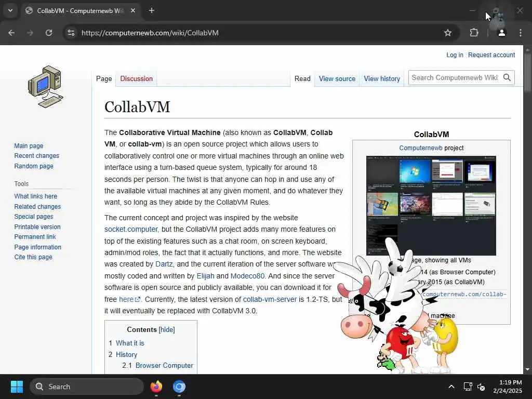Hide the Contents table
This screenshot has height=399, width=532.
167,330
